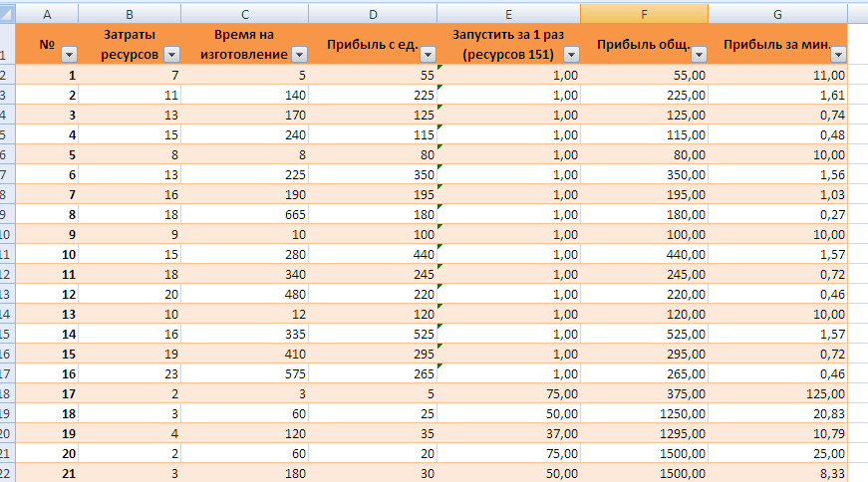
Task: Click cell with profit per unit 525
Action: [x=373, y=334]
